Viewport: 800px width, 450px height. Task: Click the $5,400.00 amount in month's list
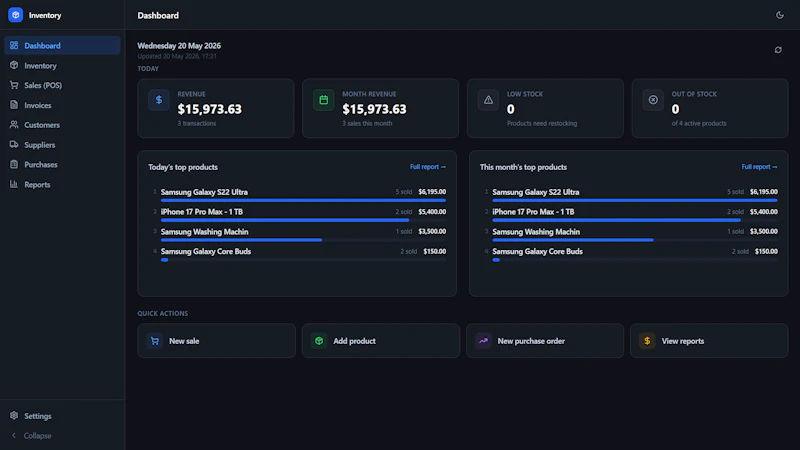tap(764, 212)
